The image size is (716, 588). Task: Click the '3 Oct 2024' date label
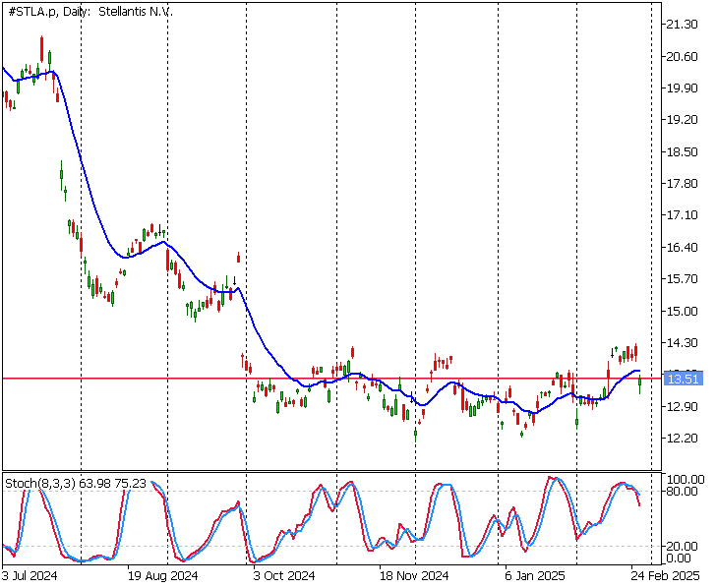coord(284,576)
